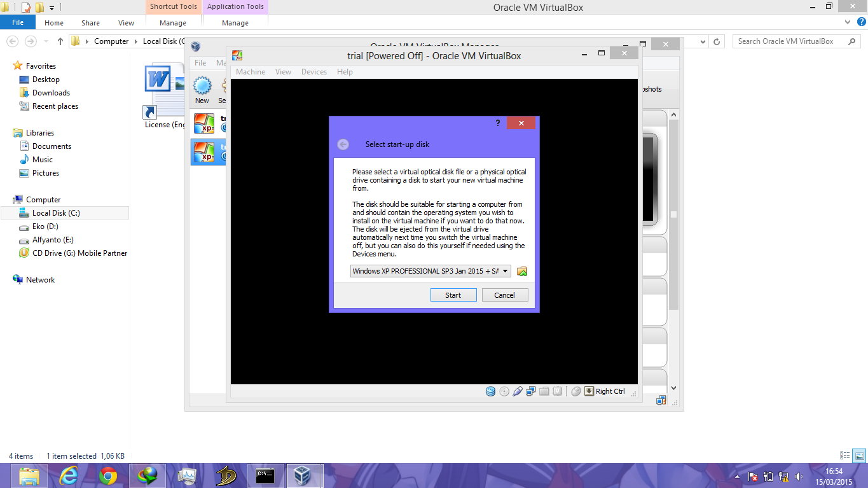Image resolution: width=868 pixels, height=488 pixels.
Task: Click the shared folders icon in VM status bar
Action: [x=544, y=391]
